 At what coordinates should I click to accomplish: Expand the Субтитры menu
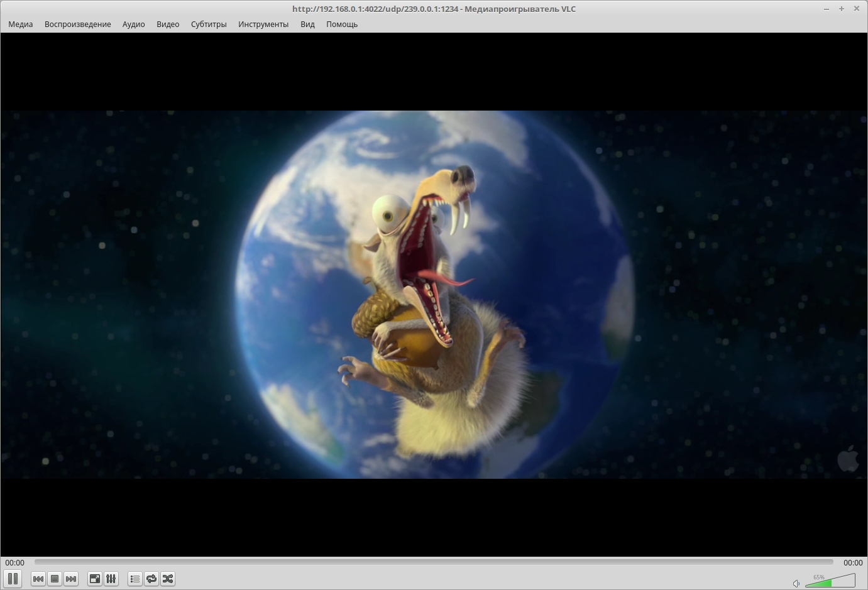click(209, 25)
